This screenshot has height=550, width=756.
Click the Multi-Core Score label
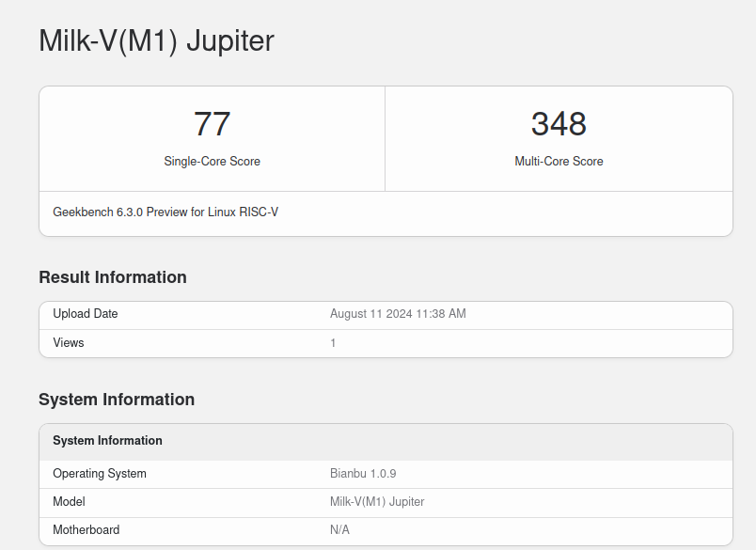[x=559, y=161]
